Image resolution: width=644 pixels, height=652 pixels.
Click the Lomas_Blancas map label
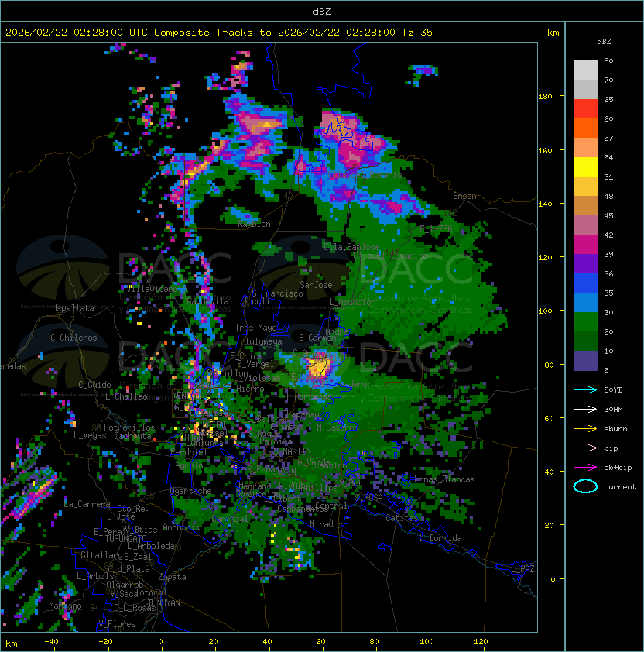[444, 479]
